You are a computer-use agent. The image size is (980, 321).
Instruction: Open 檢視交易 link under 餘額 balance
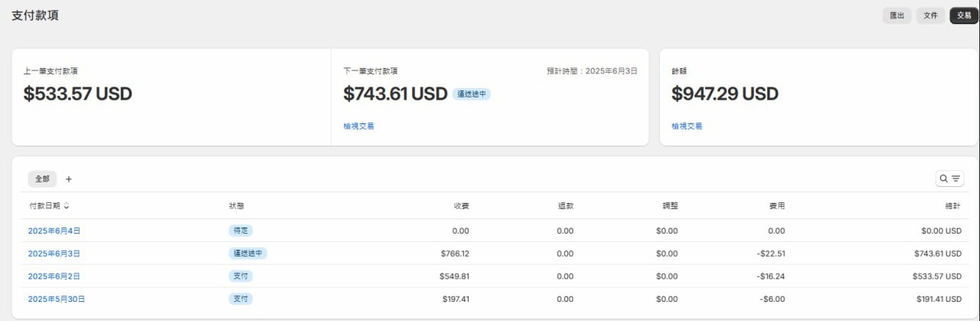coord(687,126)
